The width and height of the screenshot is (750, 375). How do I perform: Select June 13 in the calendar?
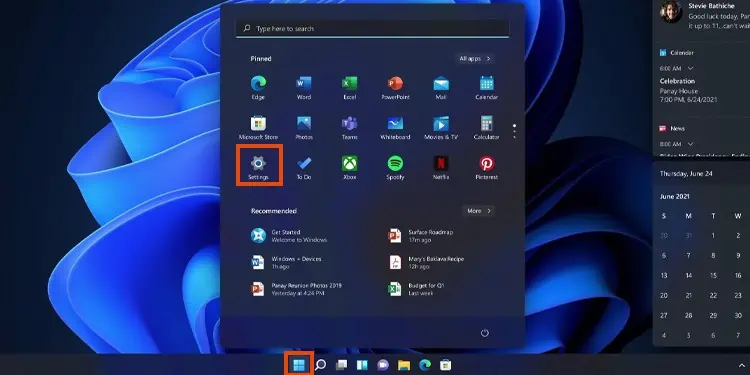(664, 276)
